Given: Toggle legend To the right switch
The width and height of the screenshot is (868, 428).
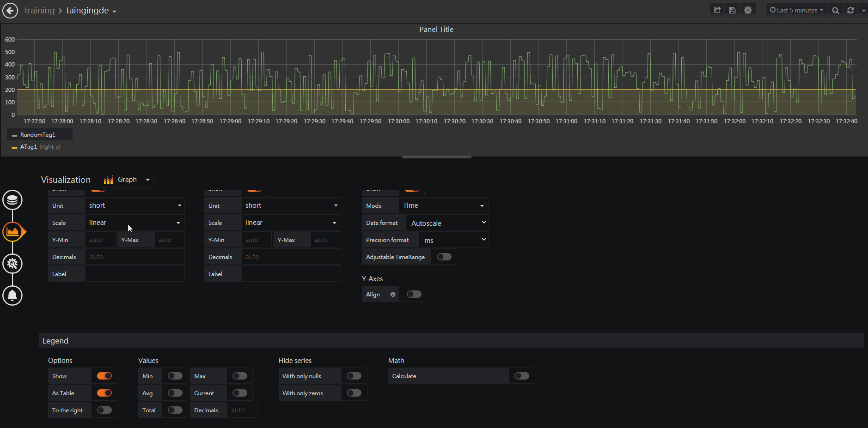Looking at the screenshot, I should point(104,410).
